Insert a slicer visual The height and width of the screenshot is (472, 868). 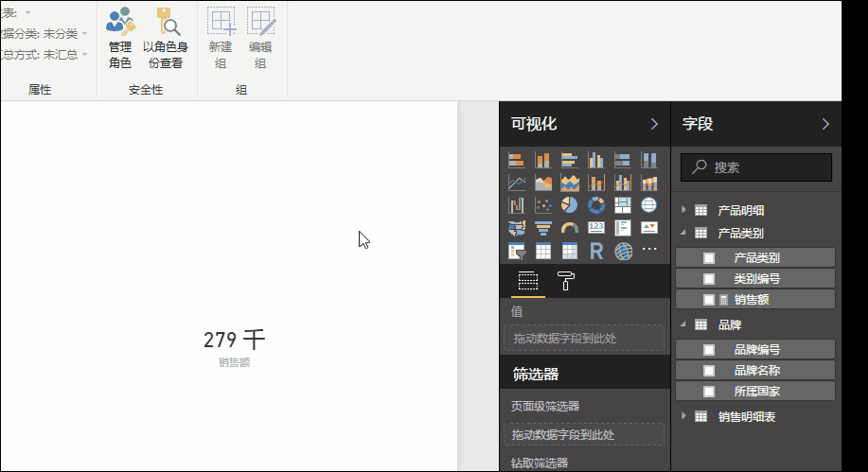[516, 252]
